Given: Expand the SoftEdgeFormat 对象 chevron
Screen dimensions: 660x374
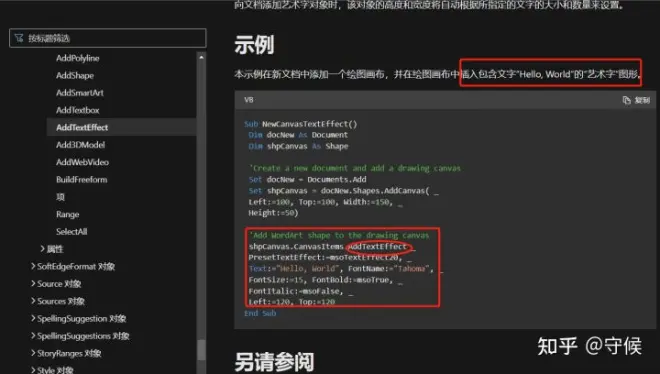Looking at the screenshot, I should (33, 266).
